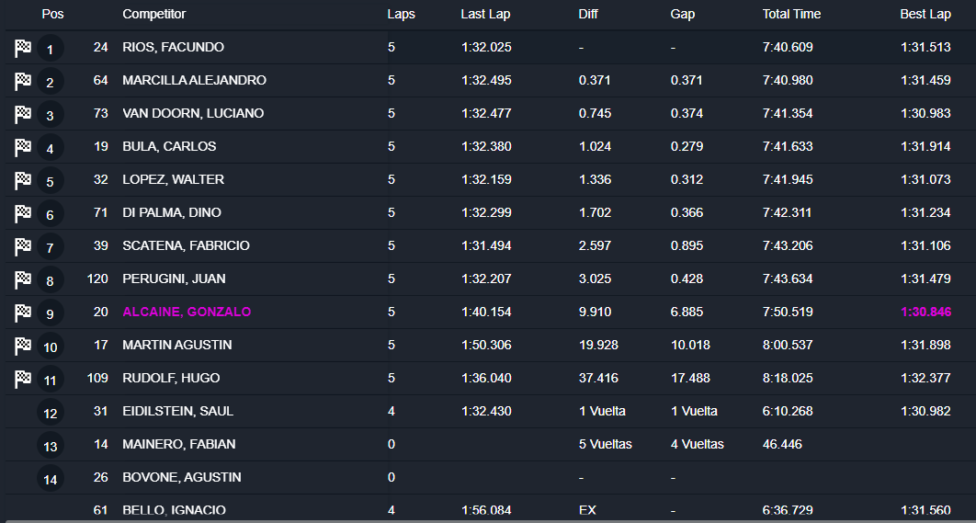Click position badge 14 for Bovone
976x523 pixels.
point(50,479)
